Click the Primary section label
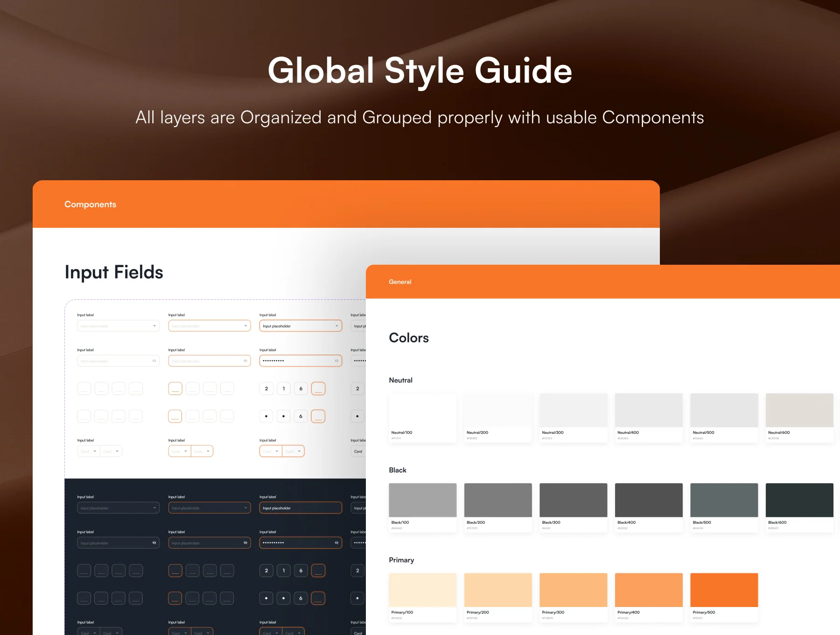This screenshot has height=635, width=840. pyautogui.click(x=401, y=560)
